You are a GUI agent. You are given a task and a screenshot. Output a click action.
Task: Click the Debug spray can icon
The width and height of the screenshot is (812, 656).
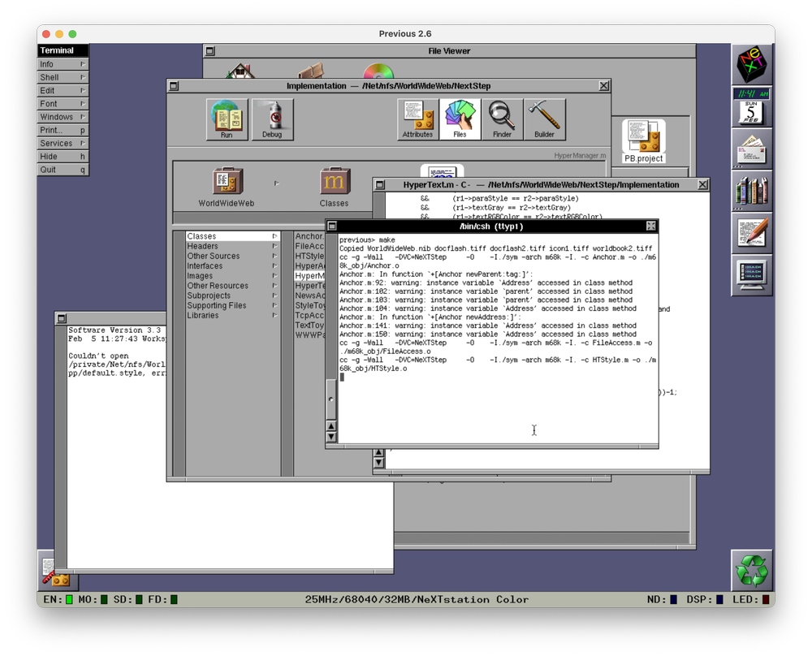pyautogui.click(x=272, y=119)
